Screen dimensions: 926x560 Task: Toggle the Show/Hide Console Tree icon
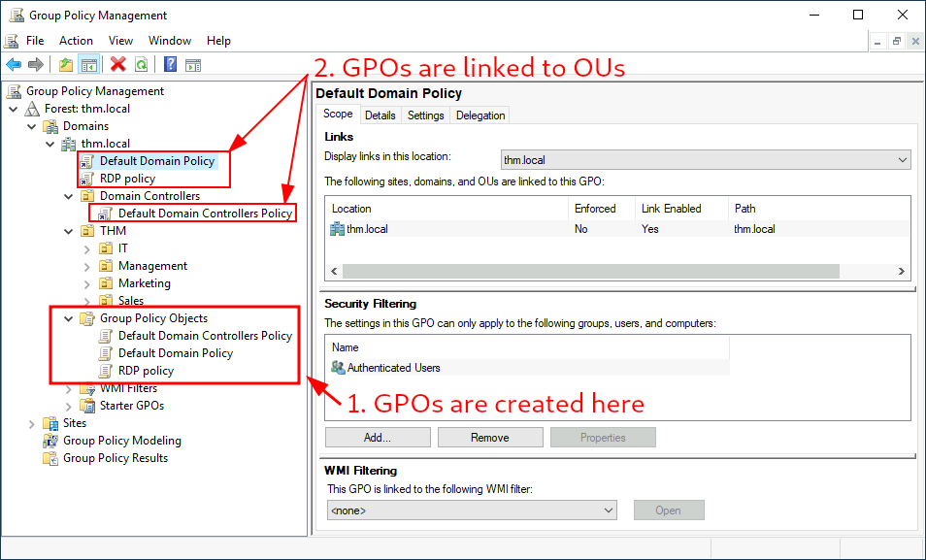point(89,65)
